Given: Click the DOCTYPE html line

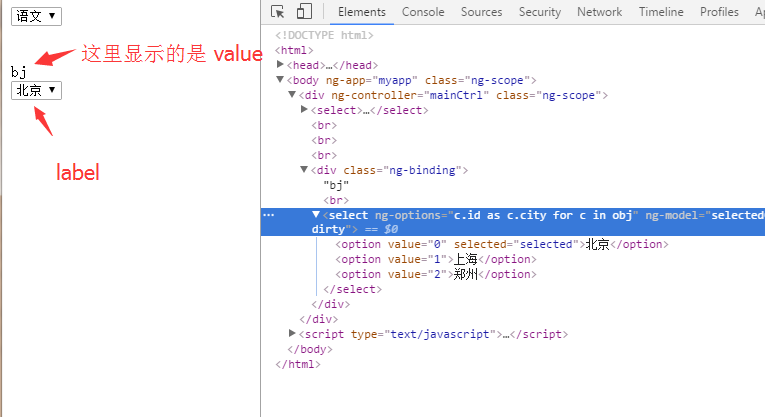Looking at the screenshot, I should click(322, 35).
